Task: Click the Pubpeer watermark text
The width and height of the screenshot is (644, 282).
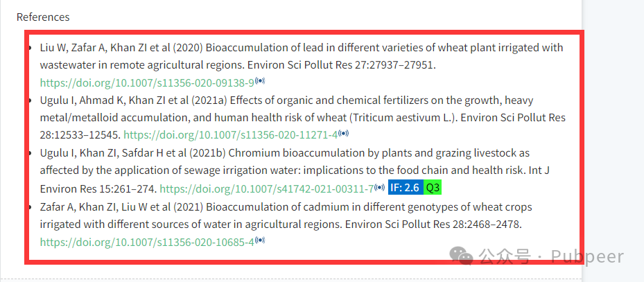Action: (x=587, y=256)
